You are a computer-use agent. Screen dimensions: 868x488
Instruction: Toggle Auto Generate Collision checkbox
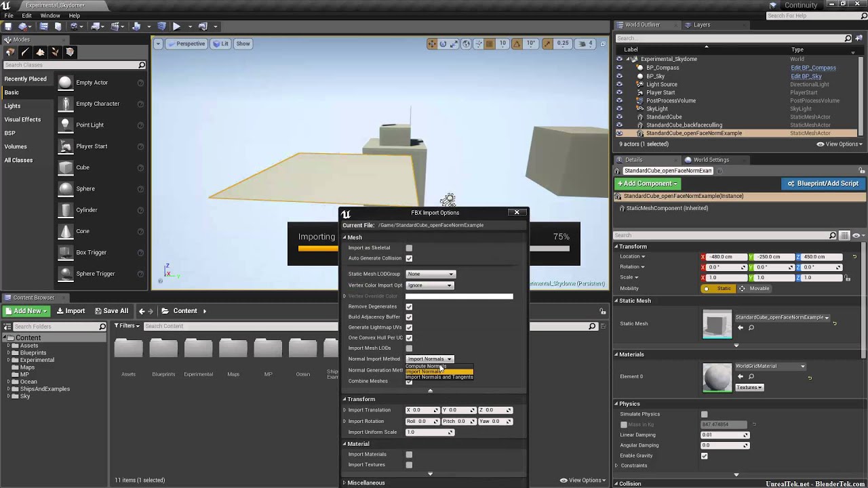click(409, 258)
